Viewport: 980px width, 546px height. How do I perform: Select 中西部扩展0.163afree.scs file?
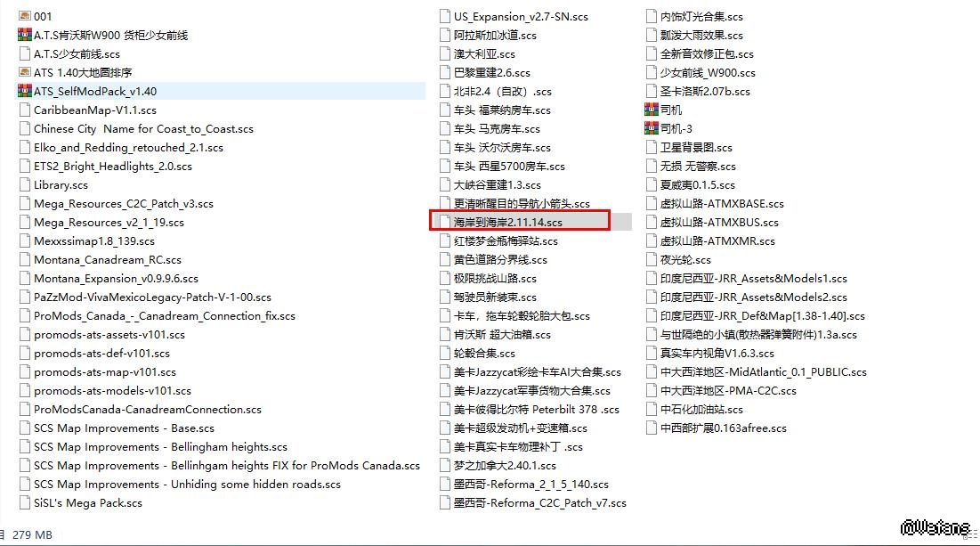click(x=723, y=428)
